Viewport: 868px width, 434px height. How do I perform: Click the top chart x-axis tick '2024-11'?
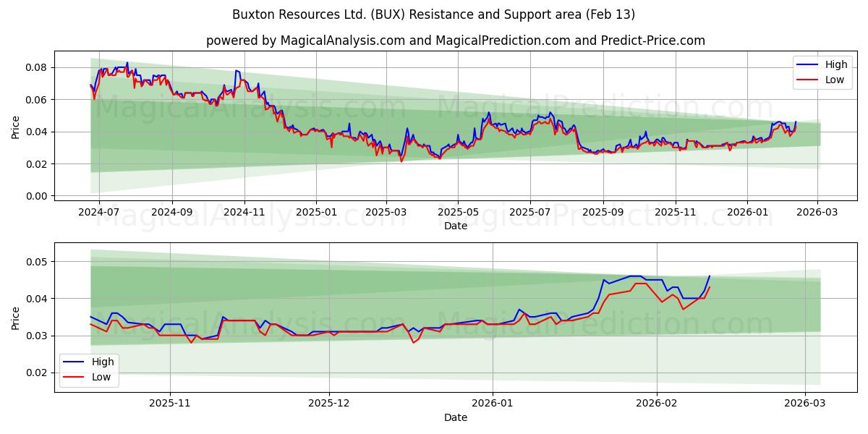point(244,213)
